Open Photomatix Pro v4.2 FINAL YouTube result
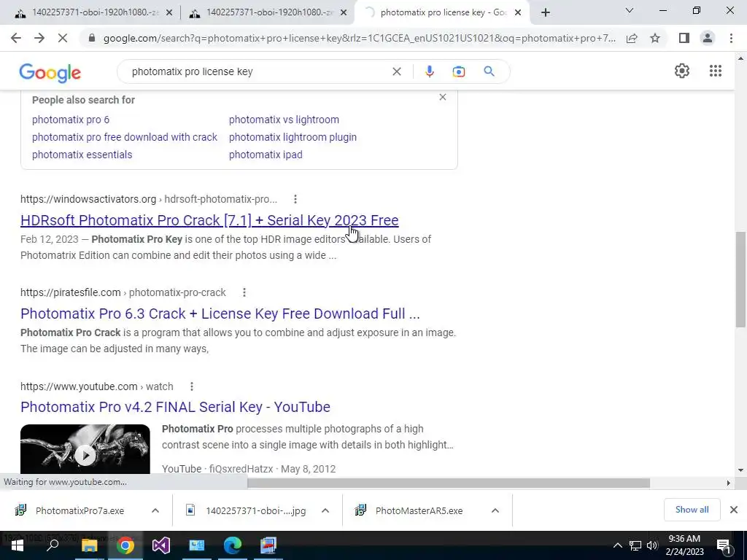Image resolution: width=747 pixels, height=560 pixels. [x=175, y=407]
